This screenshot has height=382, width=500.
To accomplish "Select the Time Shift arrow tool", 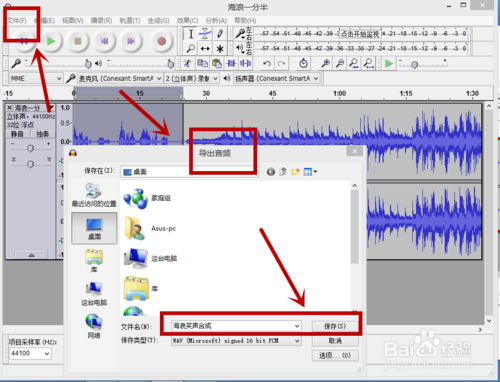I will (x=205, y=49).
